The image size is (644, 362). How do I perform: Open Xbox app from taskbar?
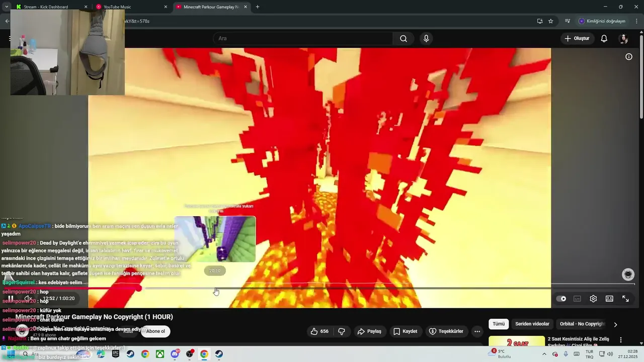(x=159, y=354)
